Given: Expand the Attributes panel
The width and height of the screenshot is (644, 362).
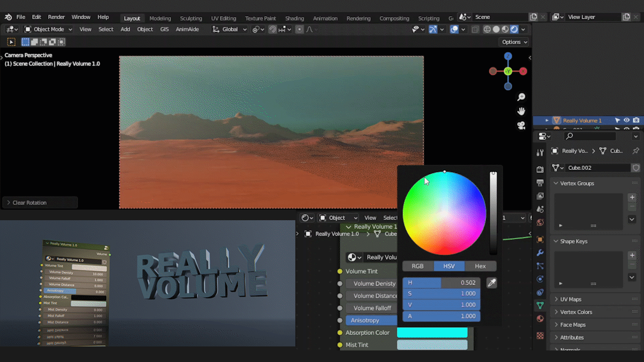Looking at the screenshot, I should 556,337.
